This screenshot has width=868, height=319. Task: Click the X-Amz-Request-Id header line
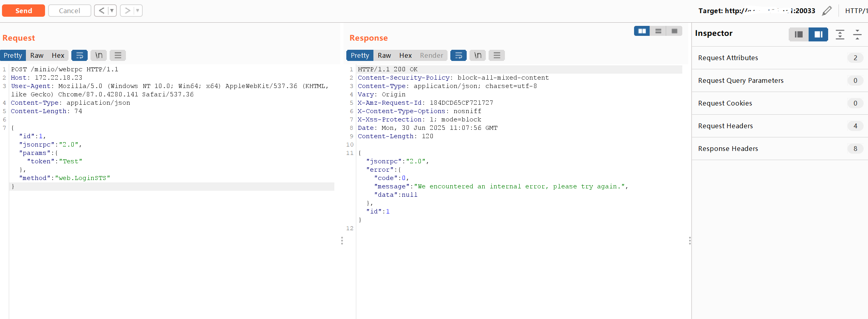(425, 103)
